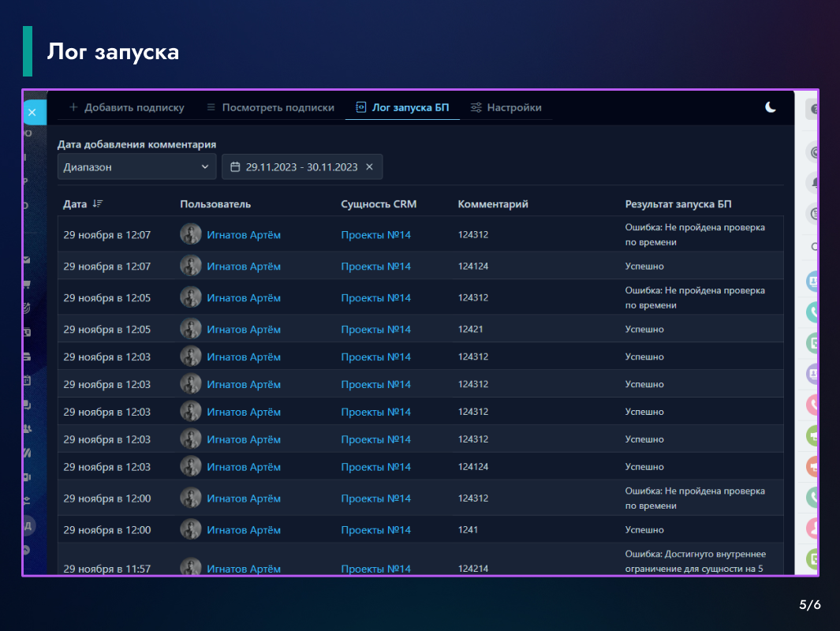Open the Посмотреть подписки tab
Viewport: 840px width, 631px height.
pos(271,108)
